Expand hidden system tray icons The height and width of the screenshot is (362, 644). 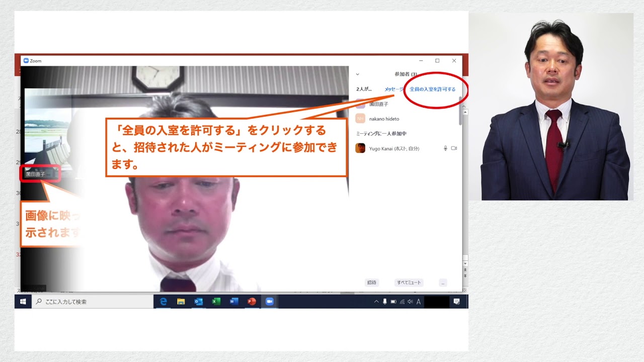(x=376, y=302)
